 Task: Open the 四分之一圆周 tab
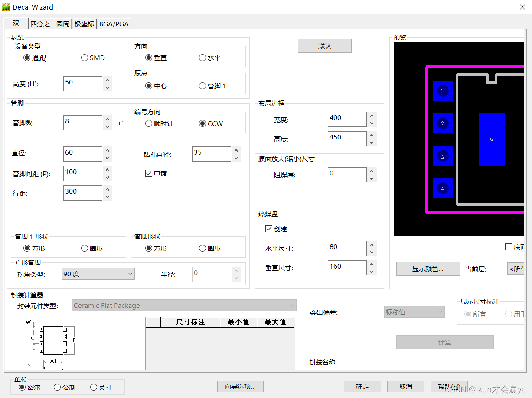coord(49,24)
